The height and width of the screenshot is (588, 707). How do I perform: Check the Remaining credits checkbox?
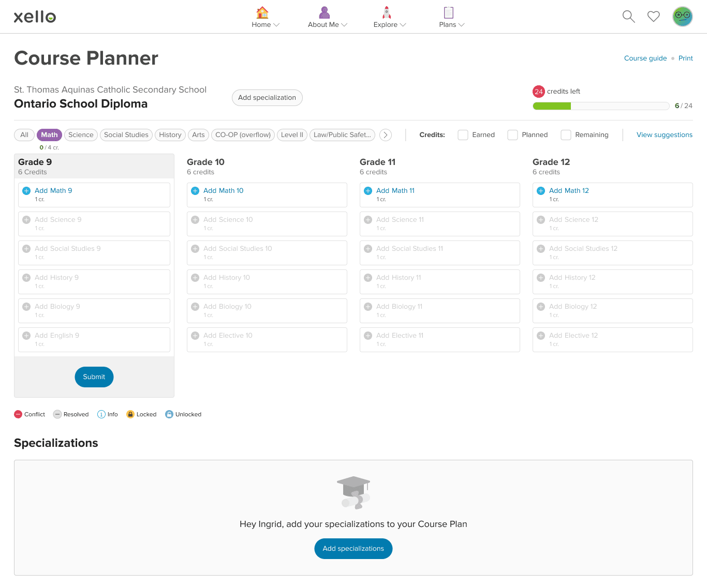[566, 135]
